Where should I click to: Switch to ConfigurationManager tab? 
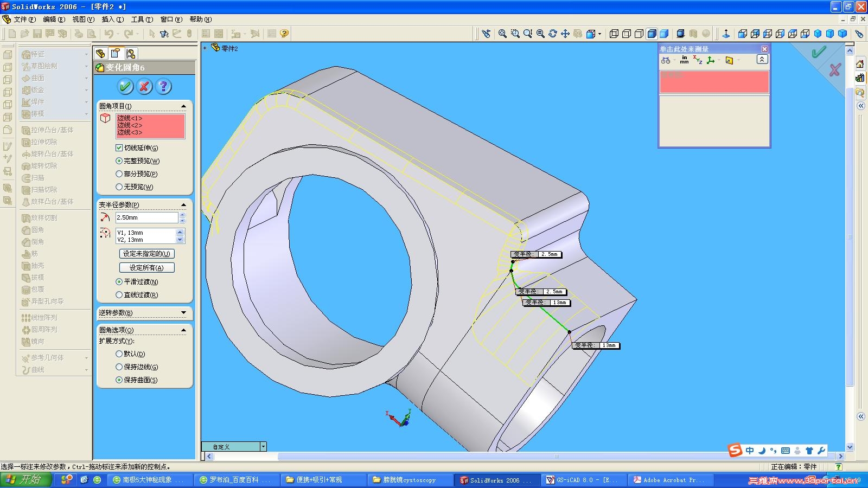pos(130,53)
